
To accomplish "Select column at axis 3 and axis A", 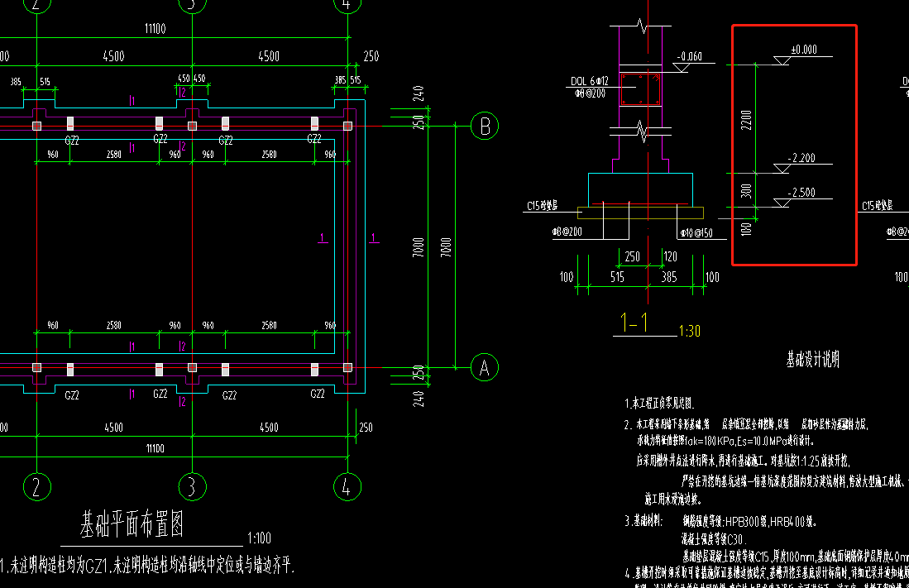I will tap(193, 368).
